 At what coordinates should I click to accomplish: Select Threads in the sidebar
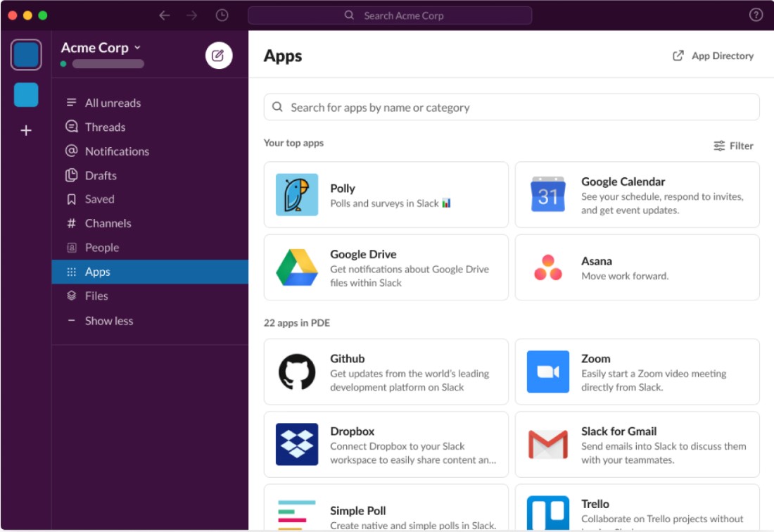(x=106, y=127)
